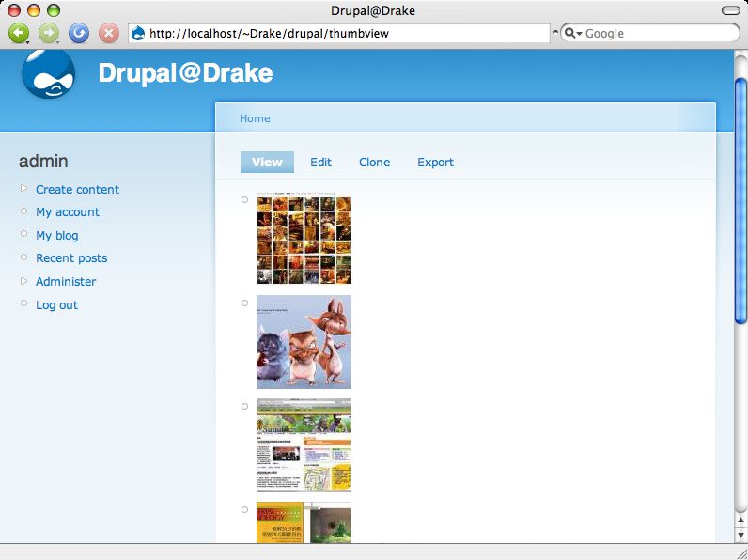Expand the Create content menu arrow
Image resolution: width=748 pixels, height=560 pixels.
(23, 189)
